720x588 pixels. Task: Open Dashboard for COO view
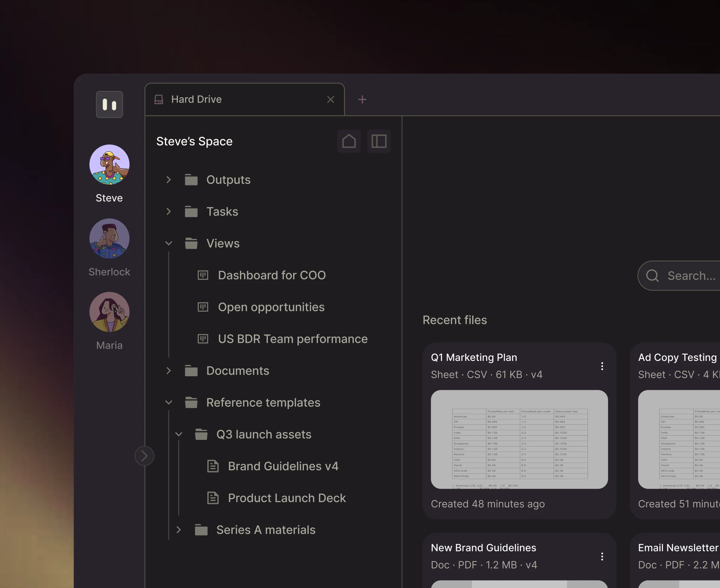[x=271, y=275]
